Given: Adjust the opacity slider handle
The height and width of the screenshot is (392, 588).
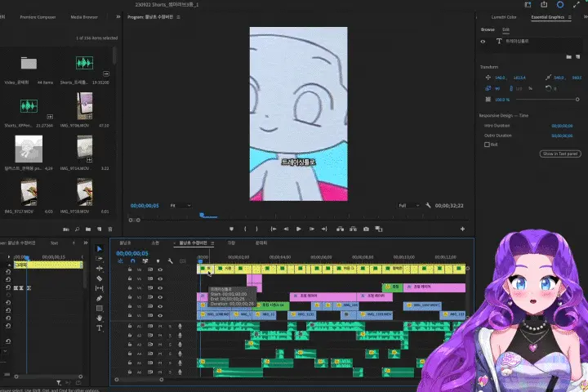Looking at the screenshot, I should 577,100.
